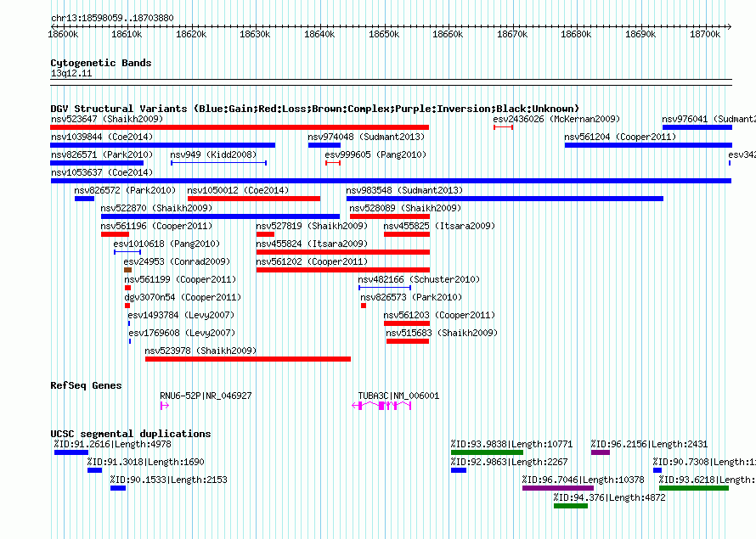The width and height of the screenshot is (756, 539).
Task: Click nsv482166 (Schuster2010) label
Action: point(419,279)
